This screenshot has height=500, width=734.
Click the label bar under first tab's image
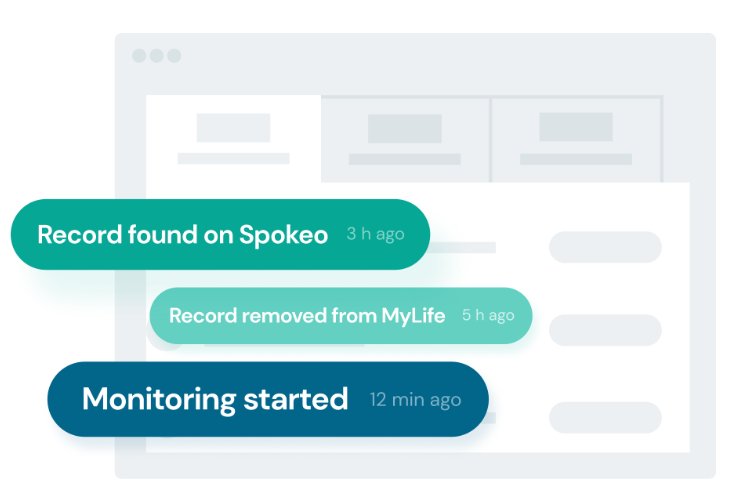[x=233, y=158]
